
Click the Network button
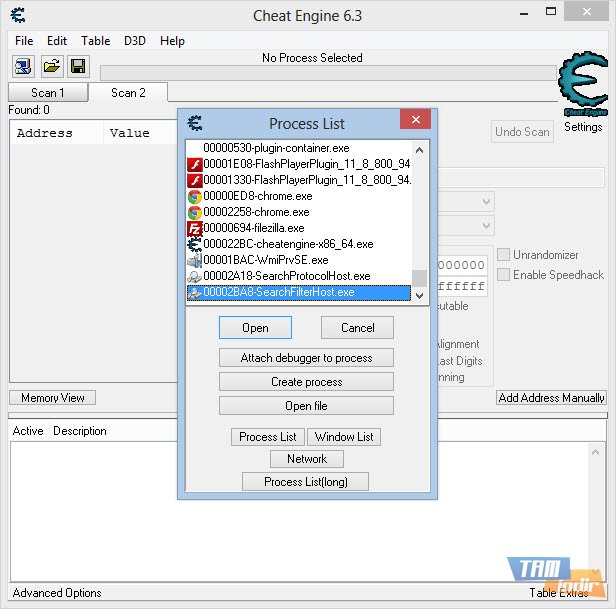pyautogui.click(x=307, y=459)
